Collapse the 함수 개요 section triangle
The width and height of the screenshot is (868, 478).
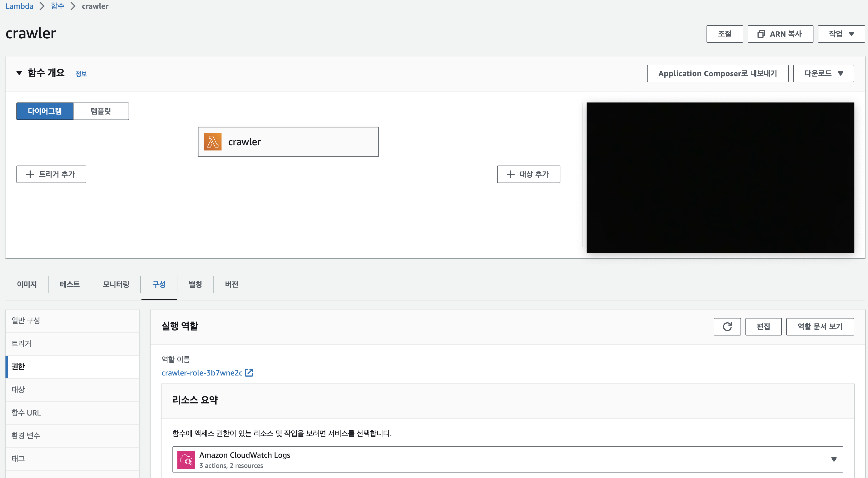(x=19, y=73)
